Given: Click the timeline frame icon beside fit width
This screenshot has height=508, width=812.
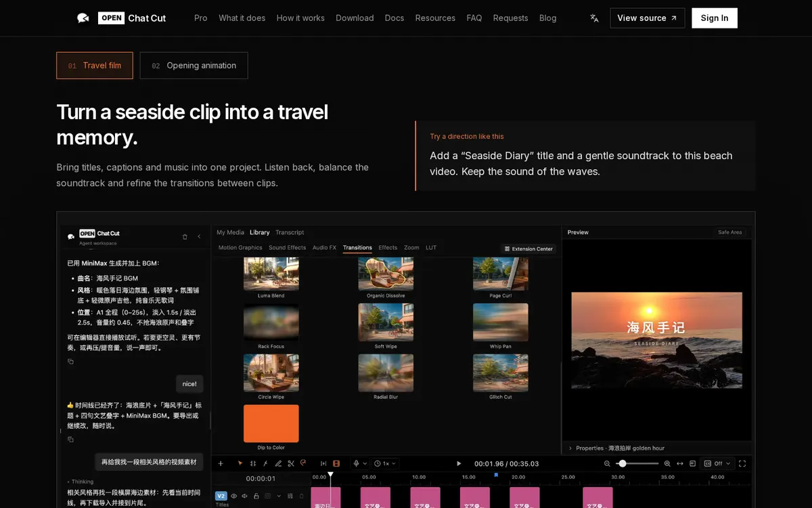Looking at the screenshot, I should [x=692, y=463].
